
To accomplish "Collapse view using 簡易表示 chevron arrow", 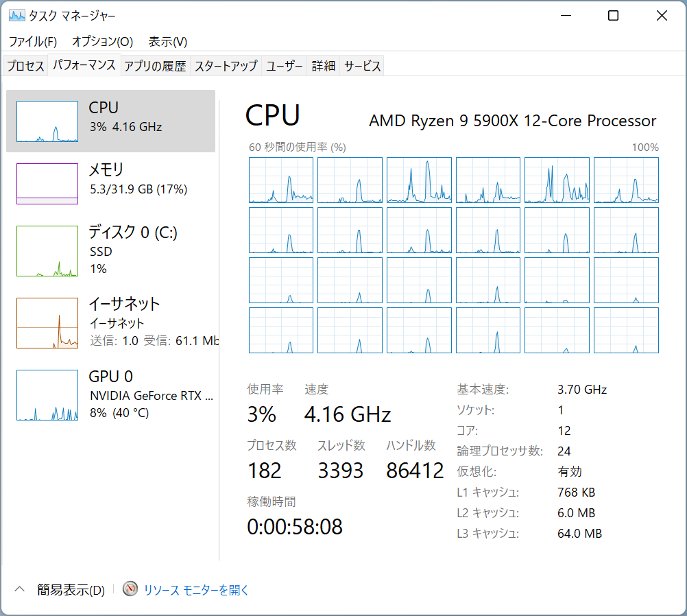I will coord(19,589).
